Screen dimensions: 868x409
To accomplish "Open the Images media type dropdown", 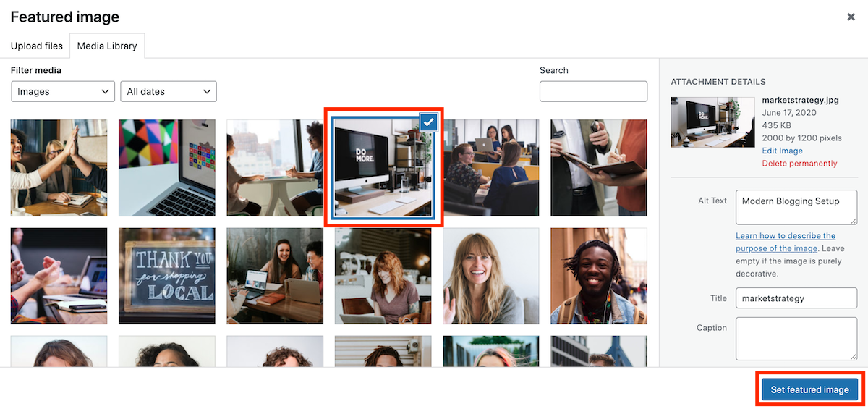I will click(63, 92).
